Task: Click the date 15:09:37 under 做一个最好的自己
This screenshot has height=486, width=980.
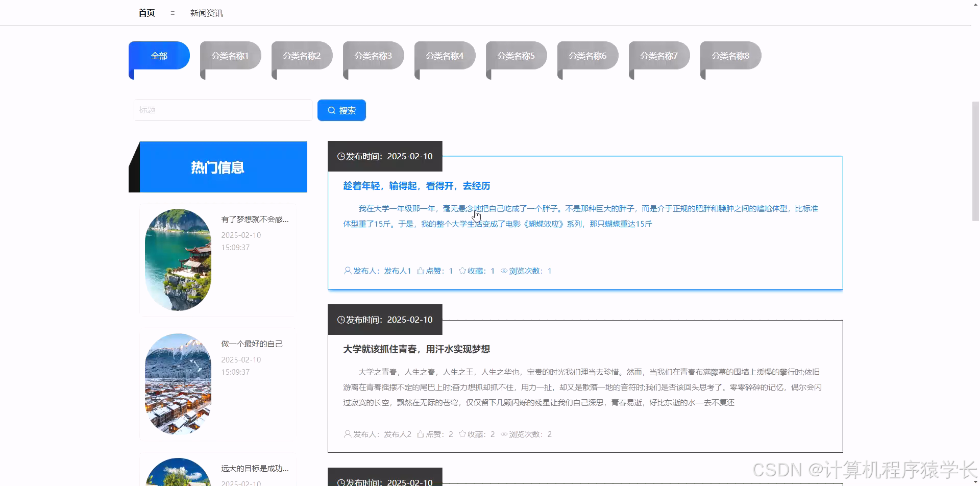Action: pyautogui.click(x=235, y=372)
